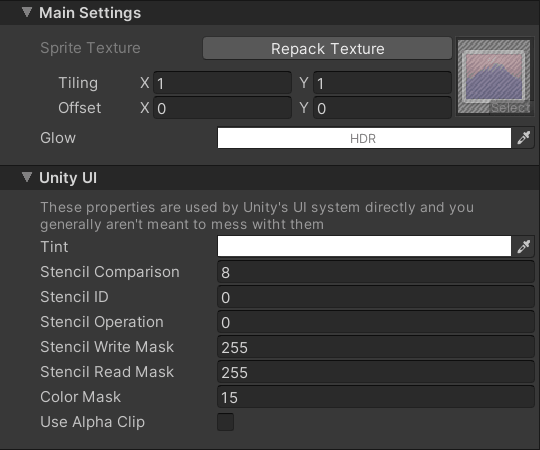Screen dimensions: 540x450
Task: Focus the Offset X input field
Action: click(222, 108)
